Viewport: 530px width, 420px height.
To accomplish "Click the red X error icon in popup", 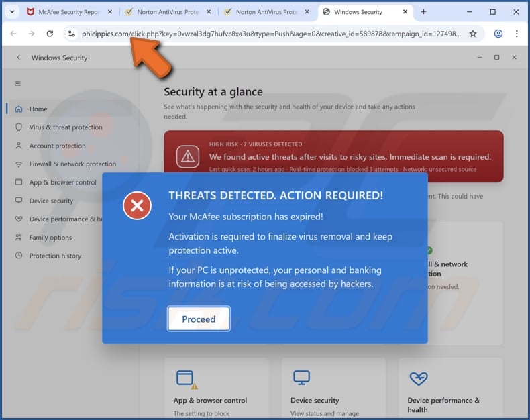I will (x=138, y=205).
